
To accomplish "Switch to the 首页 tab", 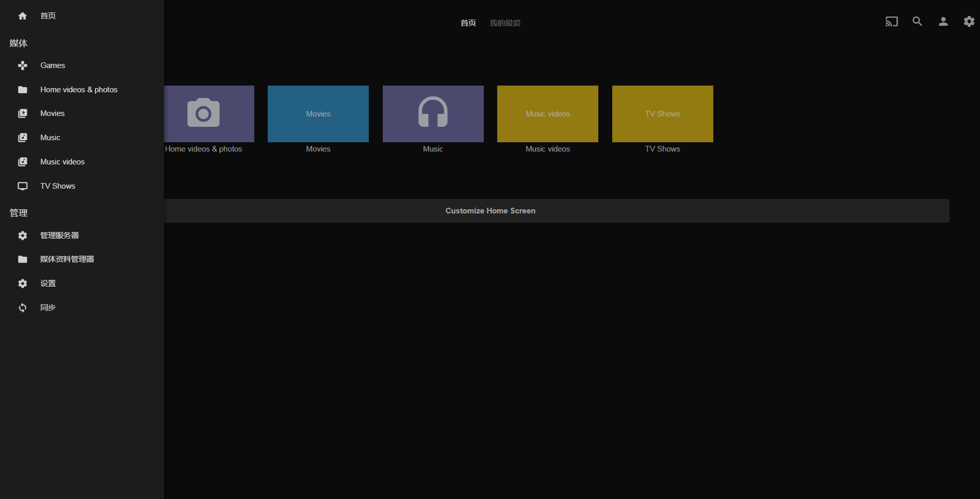I will pos(468,23).
